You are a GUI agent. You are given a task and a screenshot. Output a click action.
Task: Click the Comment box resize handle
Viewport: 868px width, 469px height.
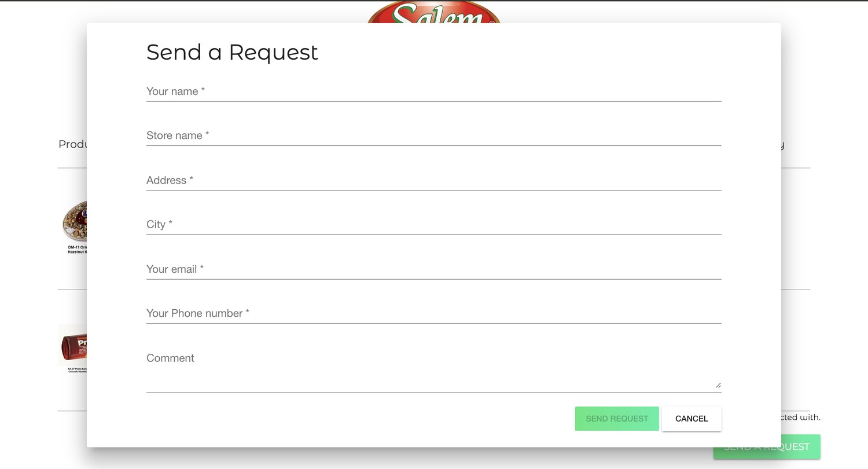pyautogui.click(x=718, y=385)
